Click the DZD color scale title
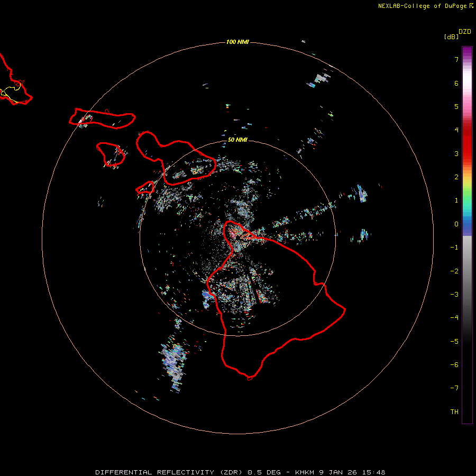 pos(465,32)
